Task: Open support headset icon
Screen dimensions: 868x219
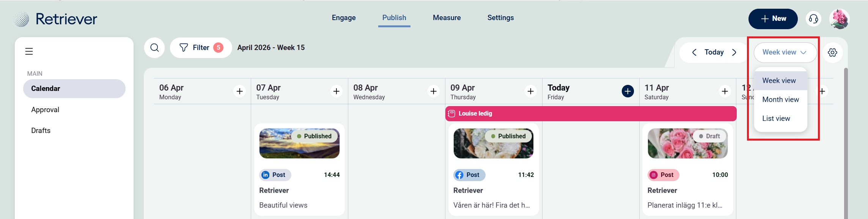Action: (x=813, y=19)
